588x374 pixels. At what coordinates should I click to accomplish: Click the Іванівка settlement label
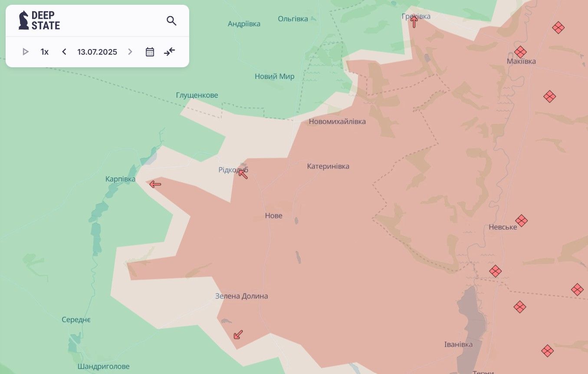coord(458,344)
